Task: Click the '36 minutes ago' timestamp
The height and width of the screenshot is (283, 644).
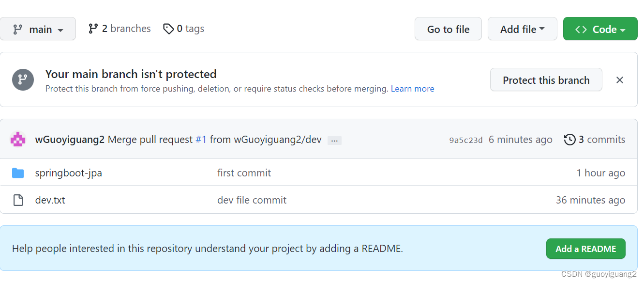Action: (x=590, y=200)
